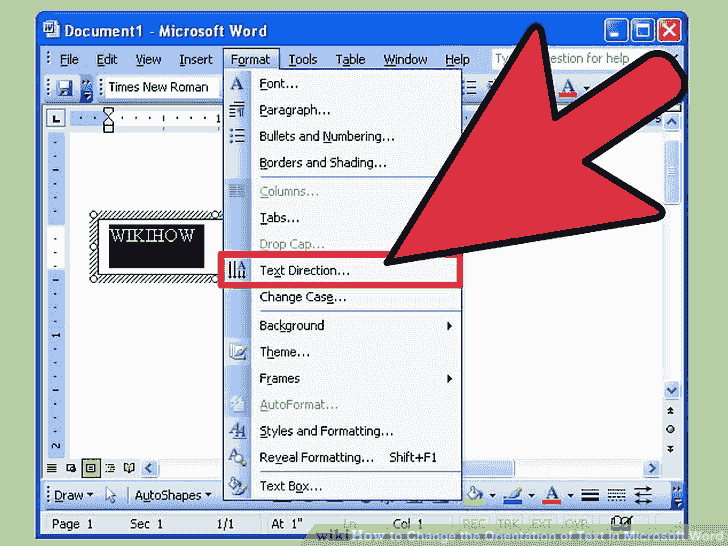Image resolution: width=728 pixels, height=546 pixels.
Task: Switch to Outline view button
Action: coord(110,468)
